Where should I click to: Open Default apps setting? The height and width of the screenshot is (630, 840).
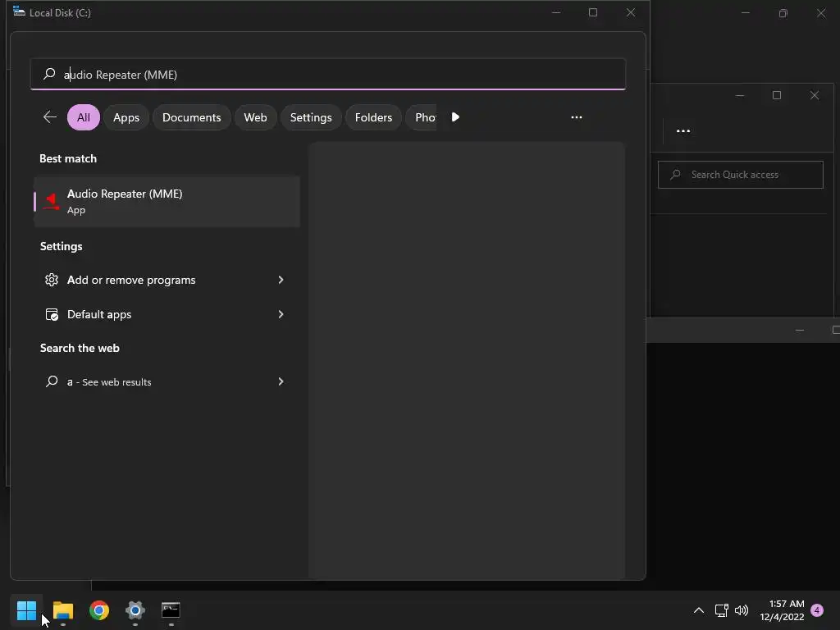click(167, 314)
